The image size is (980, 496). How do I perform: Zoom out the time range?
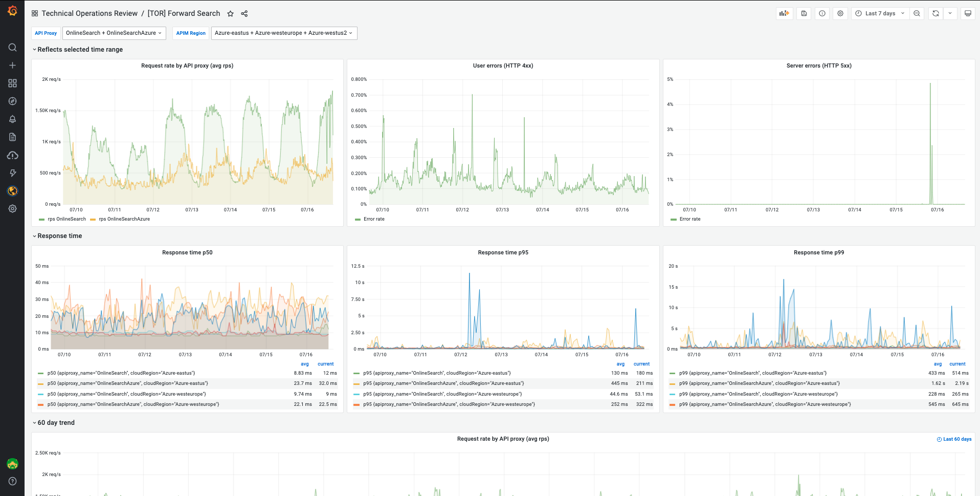[x=917, y=14]
